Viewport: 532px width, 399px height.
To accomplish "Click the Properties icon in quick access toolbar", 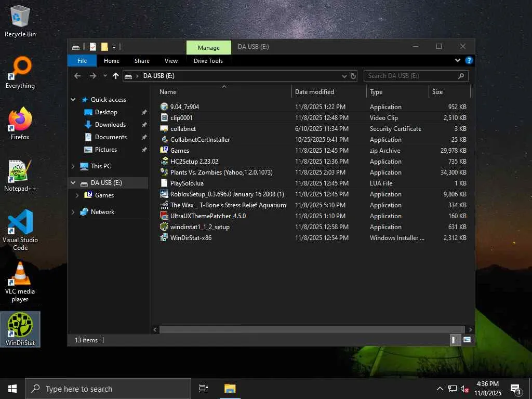I will point(93,47).
